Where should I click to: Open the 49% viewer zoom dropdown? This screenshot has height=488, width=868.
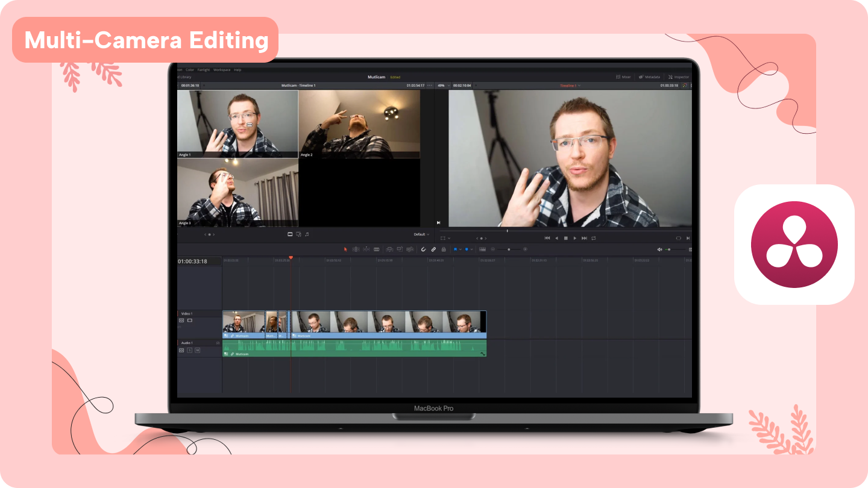[x=442, y=86]
